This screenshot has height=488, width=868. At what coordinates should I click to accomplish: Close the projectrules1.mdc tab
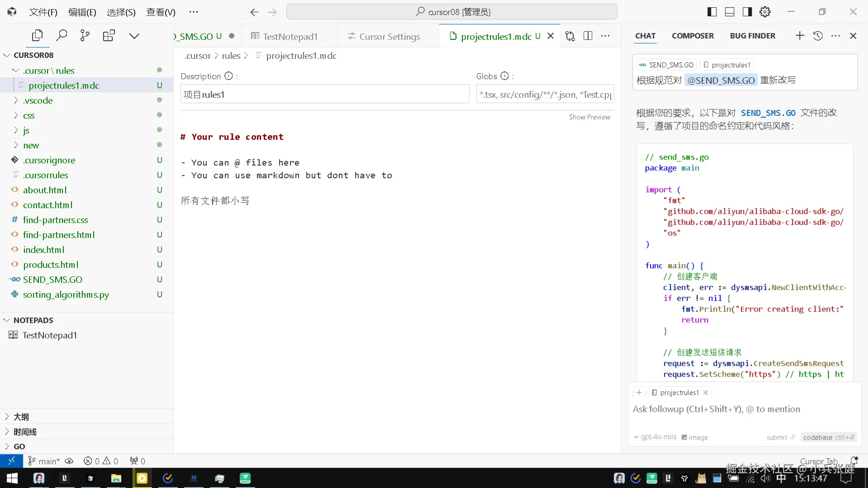[550, 36]
